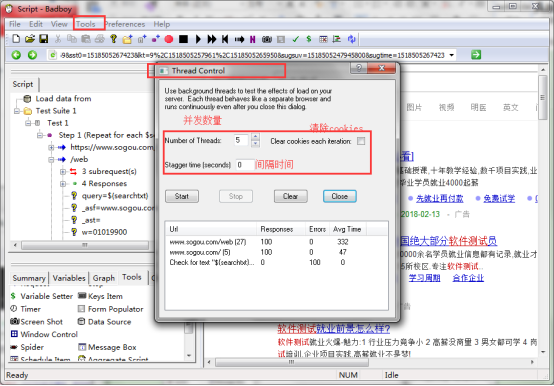554x386 pixels.
Task: Increase Number of Threads with up arrow
Action: [x=255, y=136]
